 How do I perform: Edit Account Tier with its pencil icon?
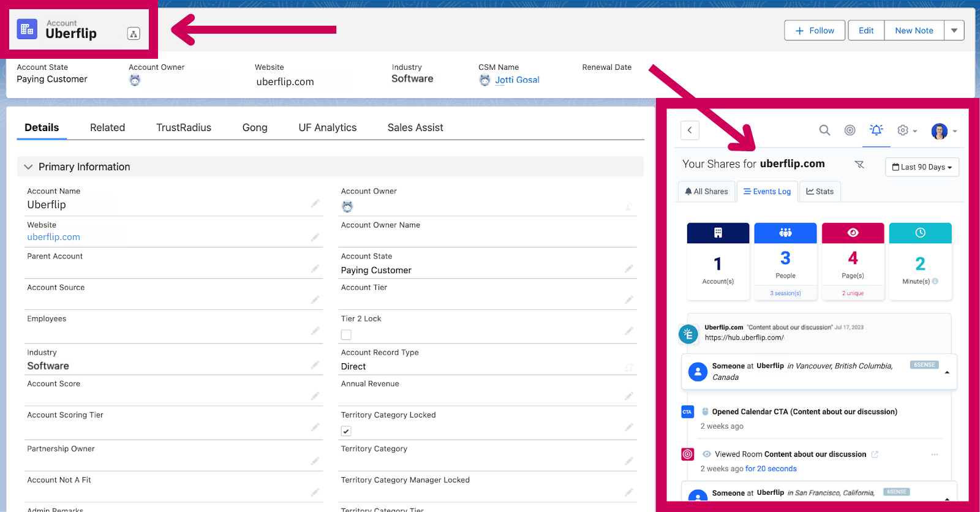(629, 299)
